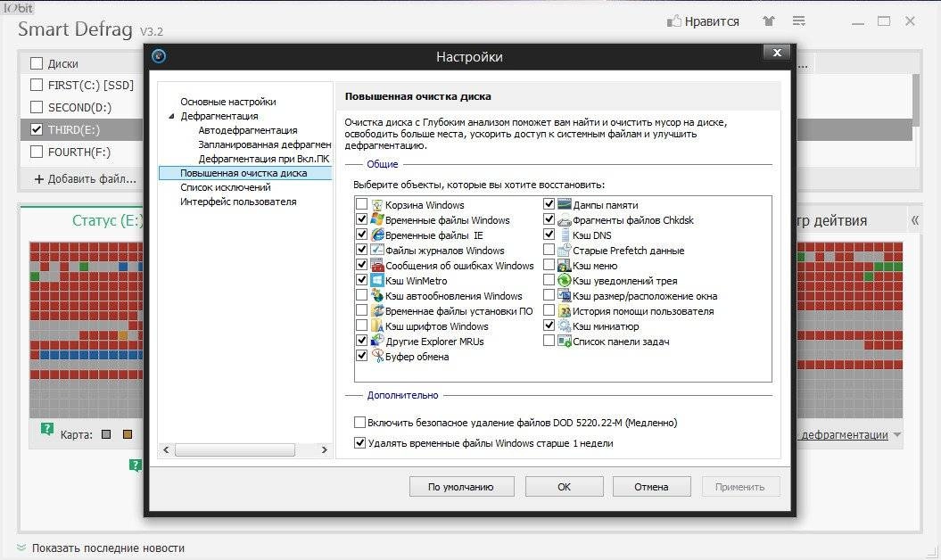Viewport: 941px width, 560px height.
Task: Open the дефрагментации dropdown arrow
Action: click(x=897, y=434)
